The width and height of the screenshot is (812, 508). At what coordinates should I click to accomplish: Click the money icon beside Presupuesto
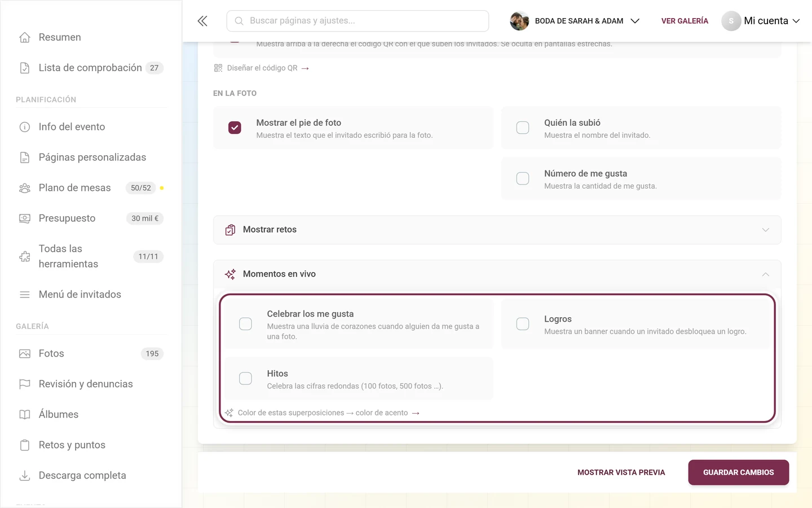point(25,218)
